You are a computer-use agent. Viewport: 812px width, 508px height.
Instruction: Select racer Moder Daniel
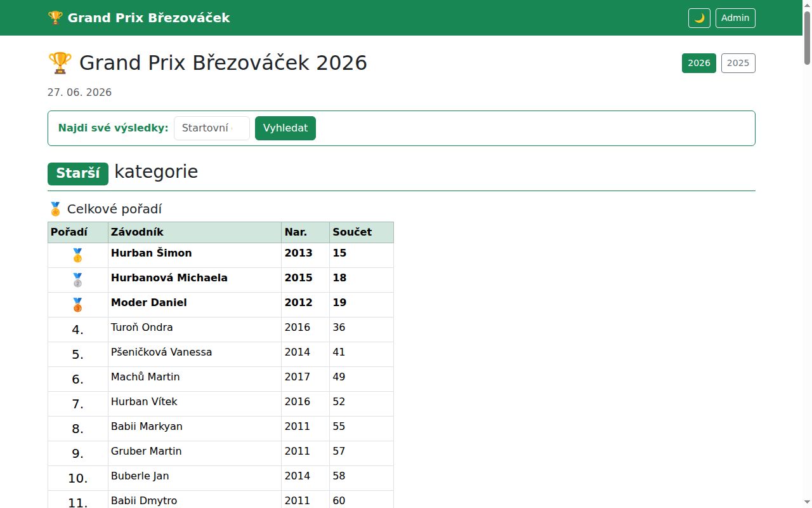pyautogui.click(x=148, y=302)
